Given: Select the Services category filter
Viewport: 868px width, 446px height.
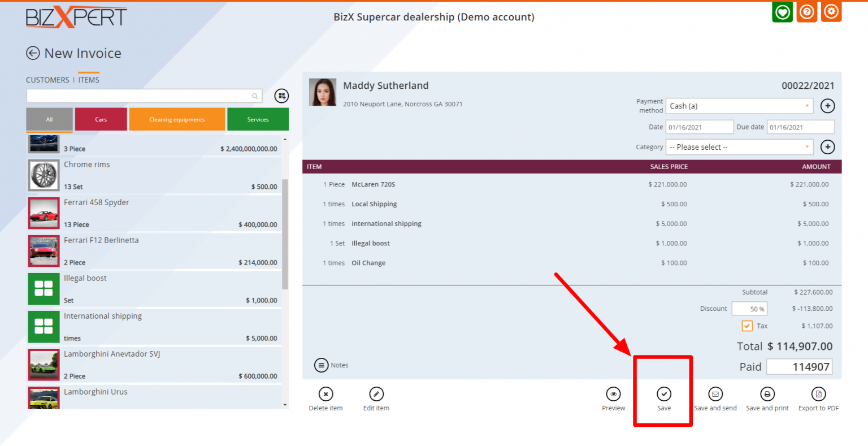Looking at the screenshot, I should [x=258, y=119].
